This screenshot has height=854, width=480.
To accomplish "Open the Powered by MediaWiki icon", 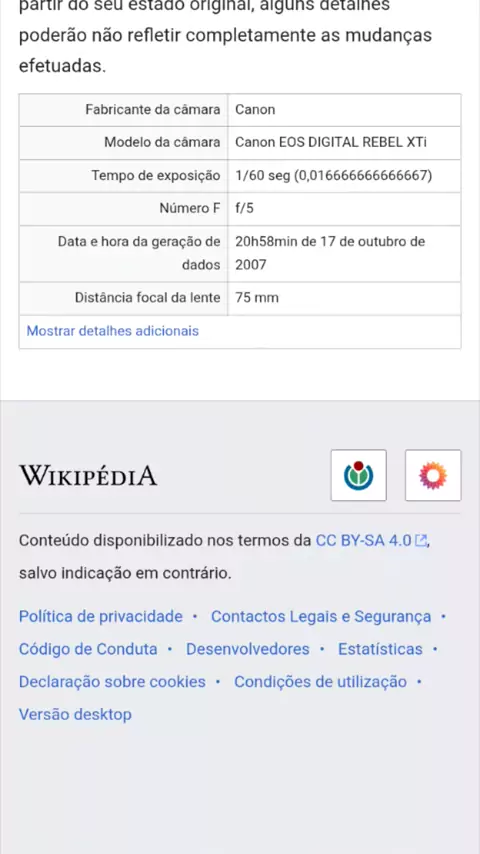I will point(433,475).
